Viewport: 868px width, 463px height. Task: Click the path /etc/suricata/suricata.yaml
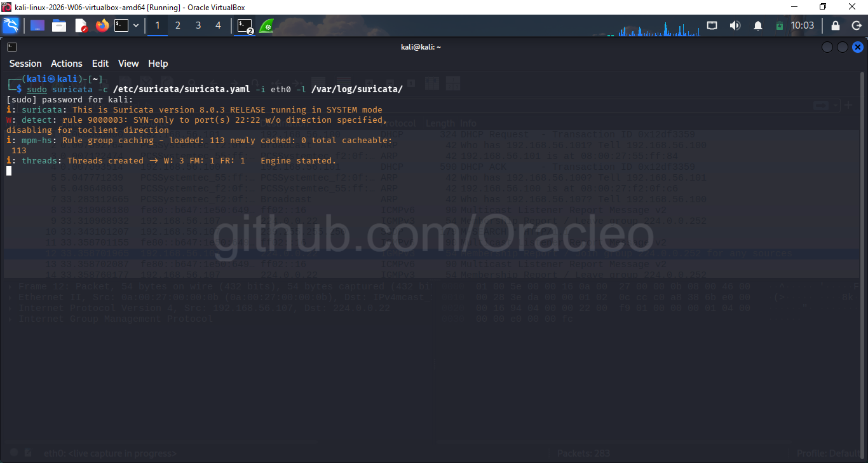182,89
